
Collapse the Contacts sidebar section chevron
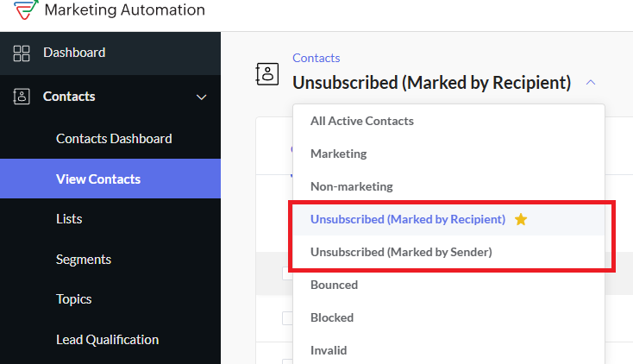click(202, 97)
